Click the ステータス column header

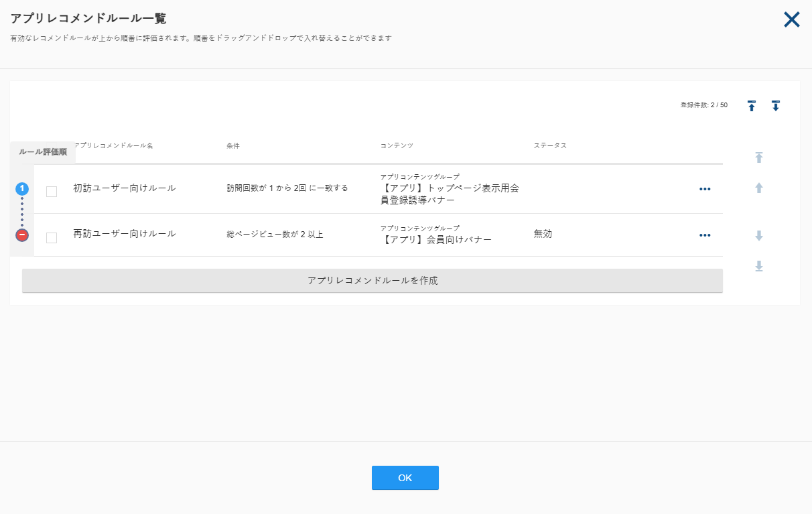point(550,145)
